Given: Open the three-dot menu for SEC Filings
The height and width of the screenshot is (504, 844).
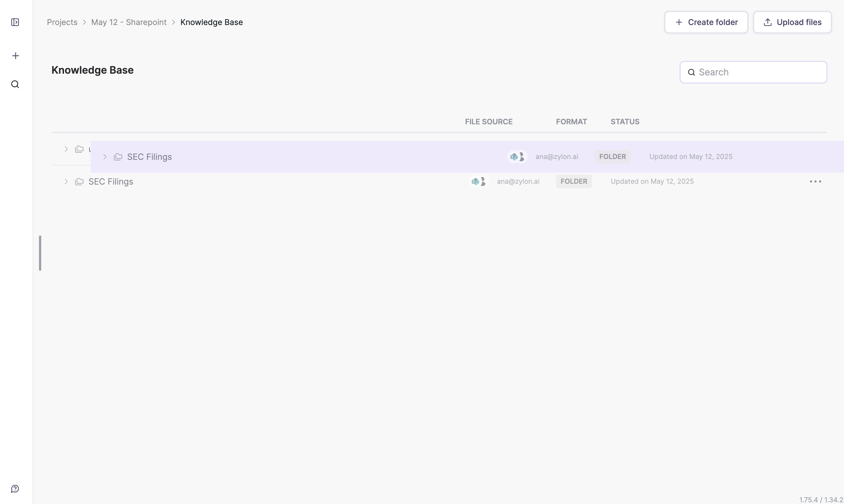Looking at the screenshot, I should pyautogui.click(x=815, y=182).
